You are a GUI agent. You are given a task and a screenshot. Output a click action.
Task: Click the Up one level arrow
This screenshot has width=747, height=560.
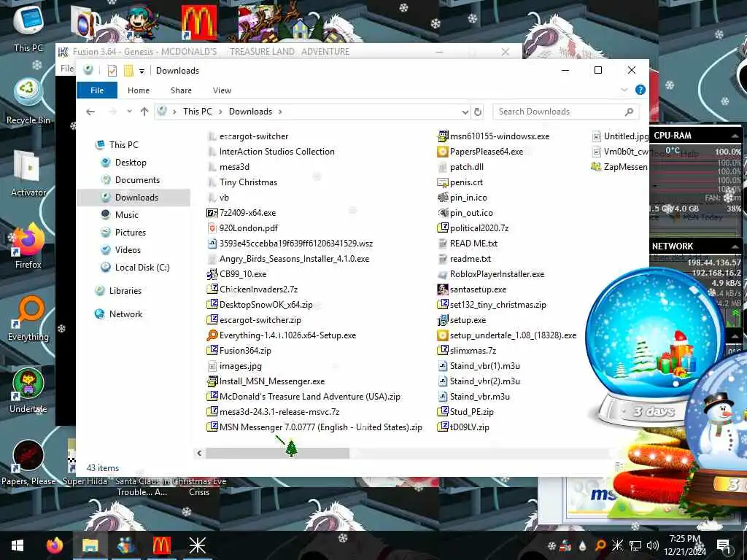point(144,112)
